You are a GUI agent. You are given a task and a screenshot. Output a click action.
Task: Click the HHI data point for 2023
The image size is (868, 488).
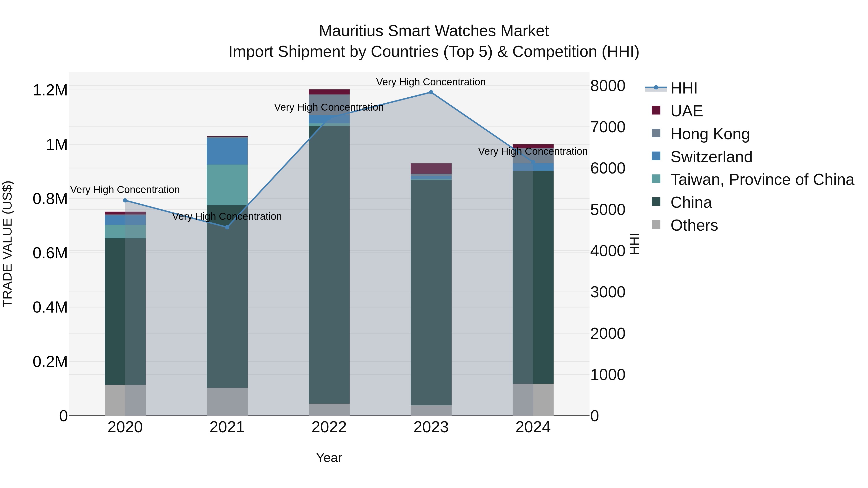point(431,92)
